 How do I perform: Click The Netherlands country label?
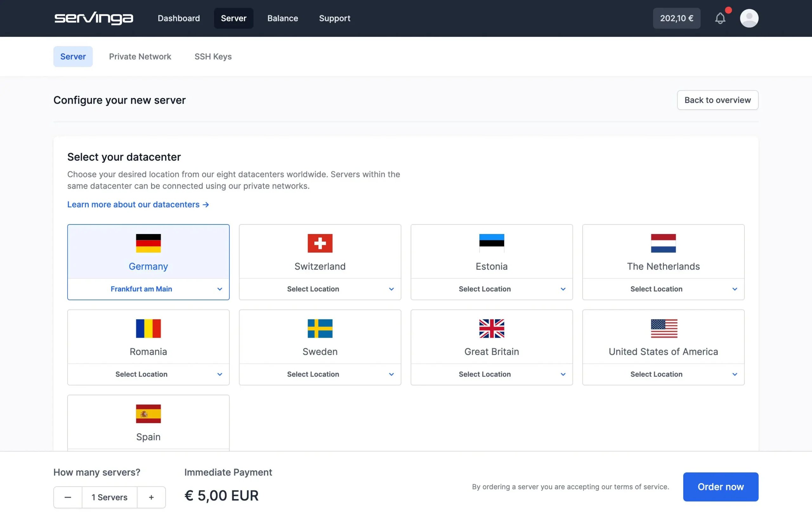coord(664,266)
